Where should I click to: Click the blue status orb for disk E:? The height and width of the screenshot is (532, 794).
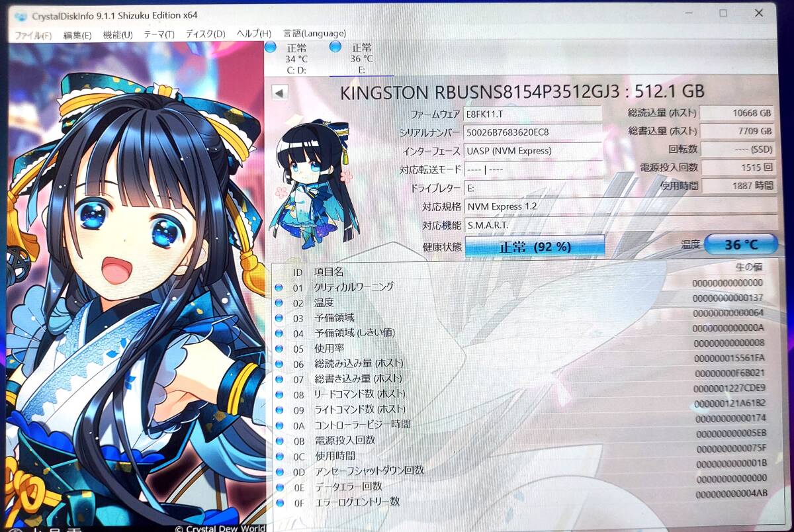(335, 47)
